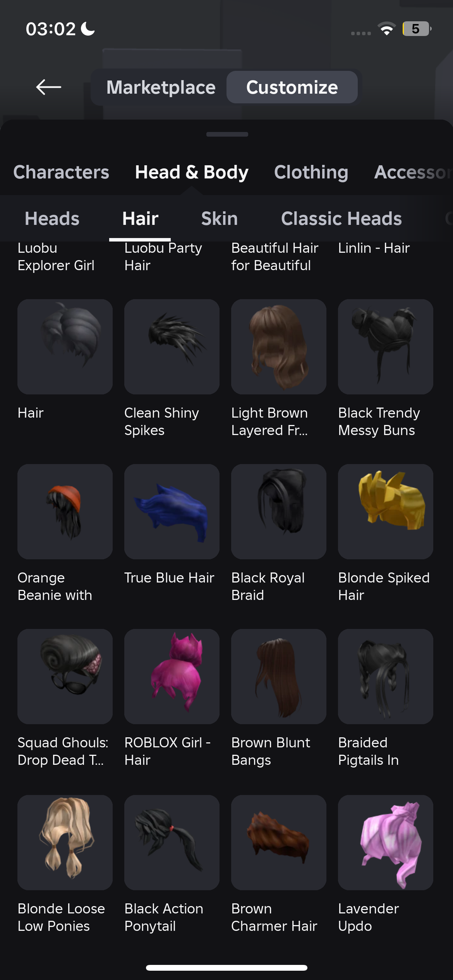Viewport: 453px width, 980px height.
Task: Equip the ROBLOX Girl pink hair
Action: pos(172,677)
